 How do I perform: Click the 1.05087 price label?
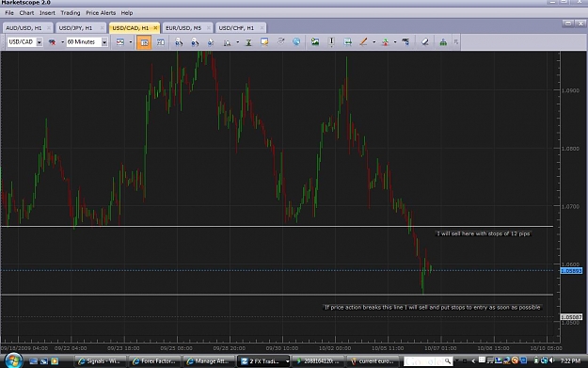pyautogui.click(x=571, y=317)
